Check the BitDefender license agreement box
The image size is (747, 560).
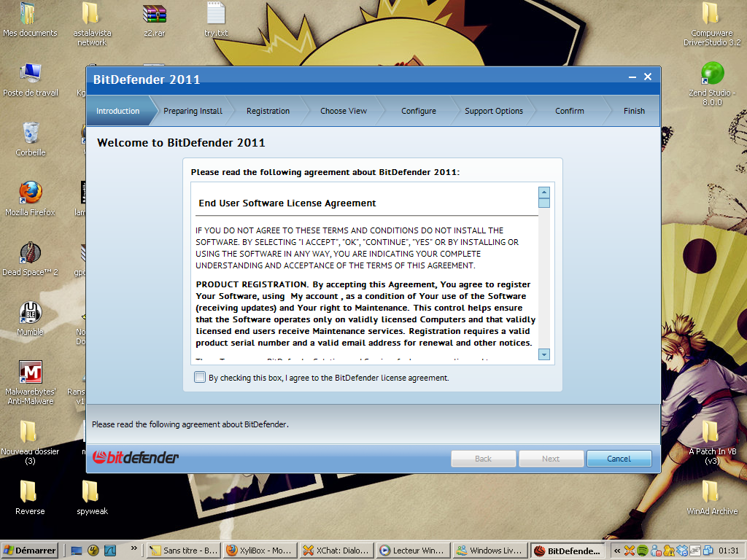200,378
